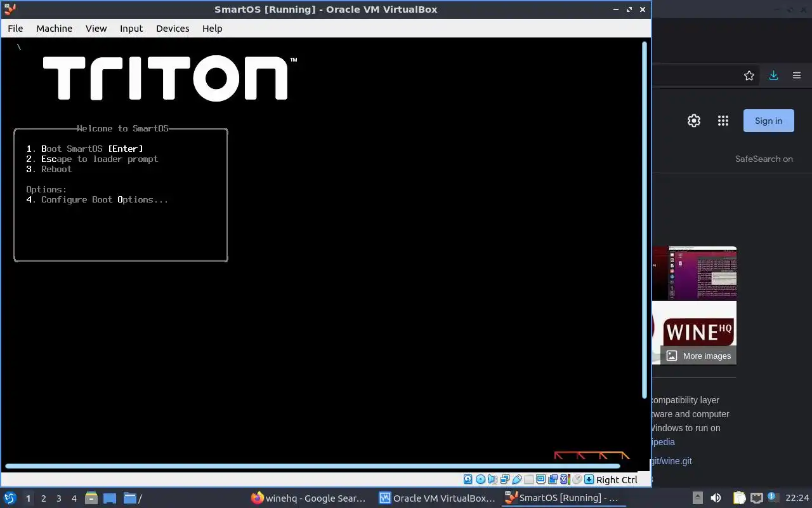The height and width of the screenshot is (508, 812).
Task: Click the optical disk status icon
Action: coord(480,479)
